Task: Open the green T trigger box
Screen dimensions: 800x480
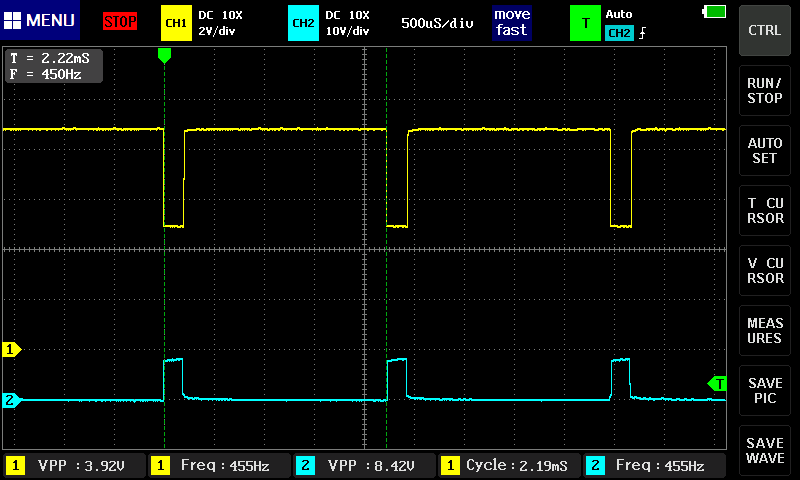Action: (x=585, y=23)
